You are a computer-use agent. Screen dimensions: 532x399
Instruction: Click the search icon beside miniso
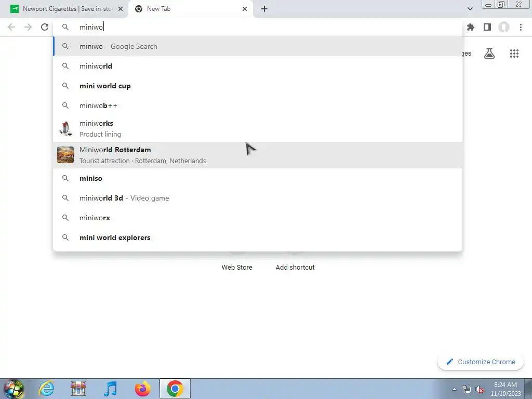click(65, 178)
